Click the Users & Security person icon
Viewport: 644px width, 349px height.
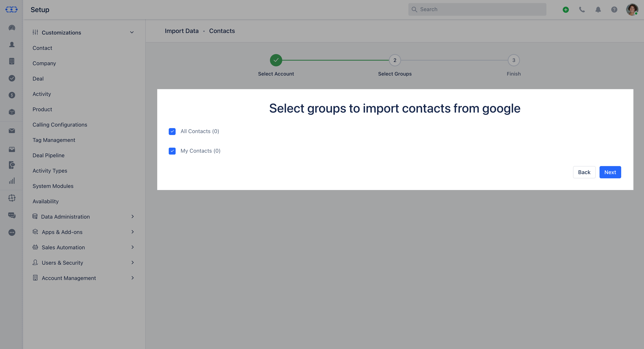tap(35, 263)
